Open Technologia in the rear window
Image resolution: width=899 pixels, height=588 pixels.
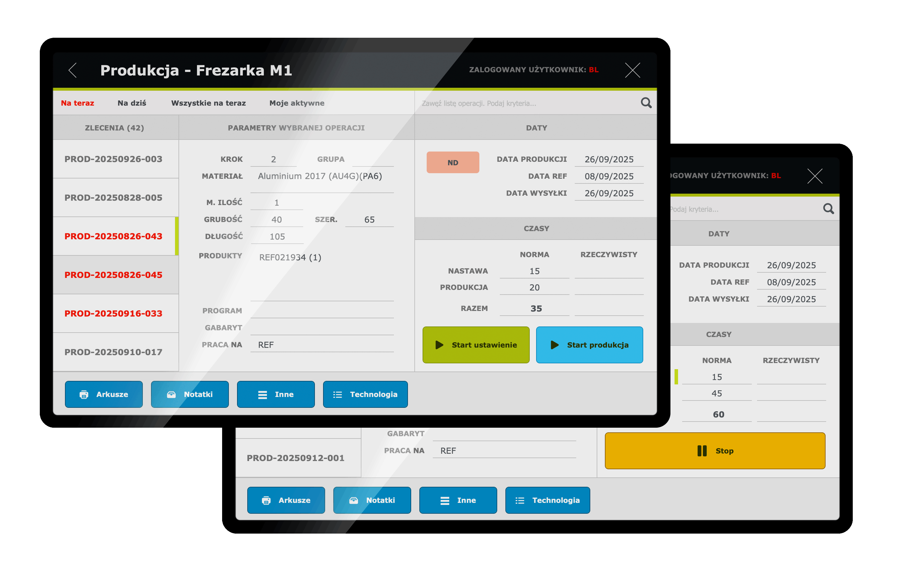tap(547, 500)
